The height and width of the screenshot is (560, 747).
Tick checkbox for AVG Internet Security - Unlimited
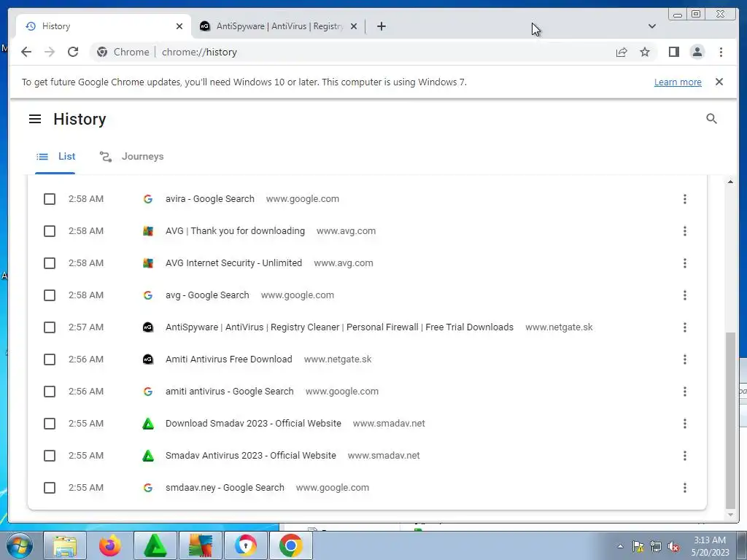[50, 262]
